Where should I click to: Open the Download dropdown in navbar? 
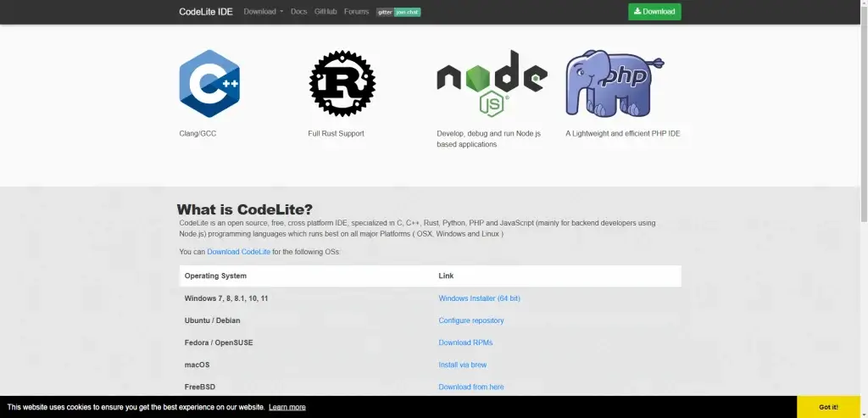pyautogui.click(x=264, y=12)
